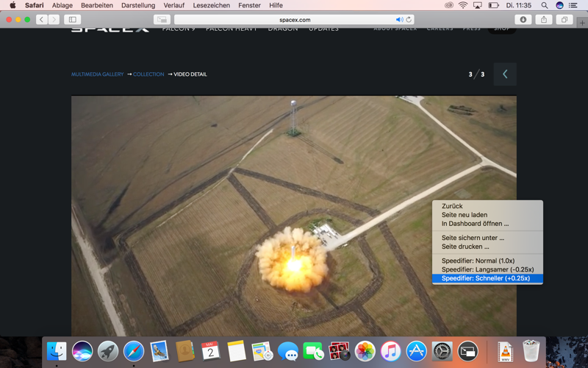The image size is (588, 368).
Task: Open Launchpad rocket icon in Dock
Action: (x=108, y=352)
